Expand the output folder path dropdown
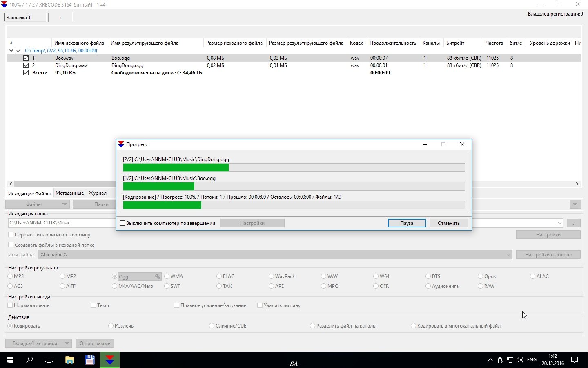 pos(559,223)
